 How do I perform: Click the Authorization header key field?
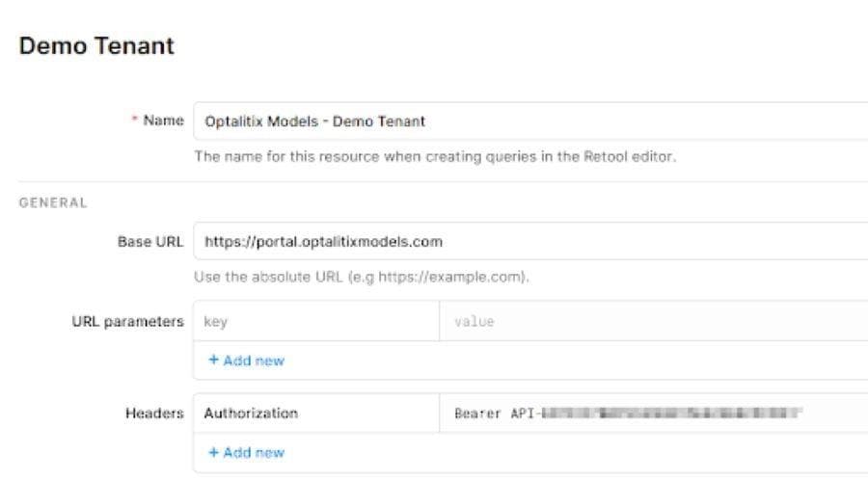[315, 414]
